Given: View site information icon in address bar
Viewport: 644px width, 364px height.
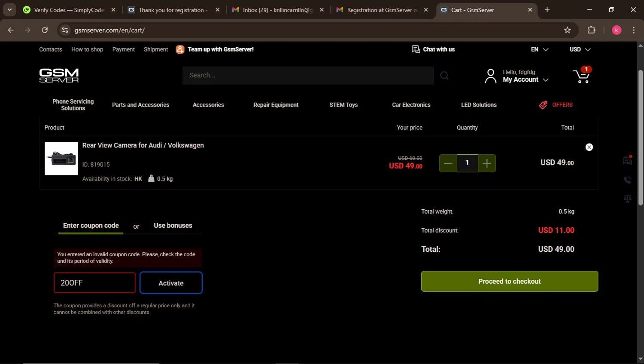Looking at the screenshot, I should coord(65,30).
